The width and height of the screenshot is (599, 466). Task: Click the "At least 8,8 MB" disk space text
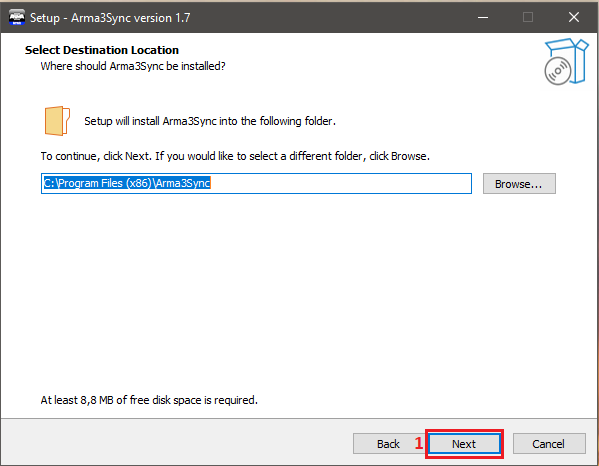(149, 400)
